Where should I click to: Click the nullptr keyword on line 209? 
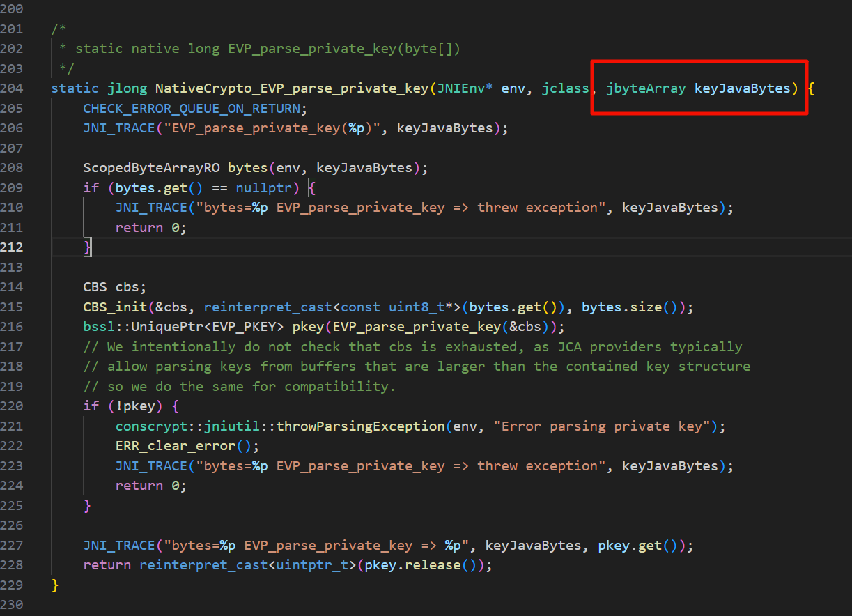click(x=268, y=188)
